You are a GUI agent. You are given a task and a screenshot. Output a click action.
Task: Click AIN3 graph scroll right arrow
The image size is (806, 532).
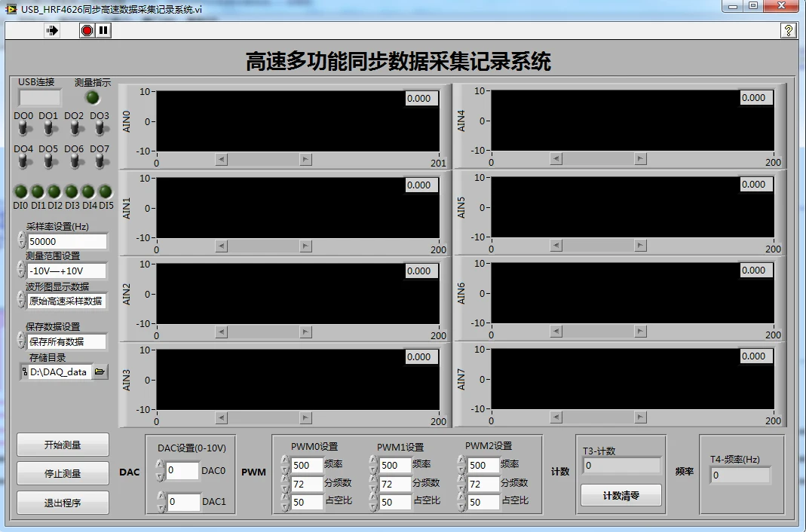(306, 417)
